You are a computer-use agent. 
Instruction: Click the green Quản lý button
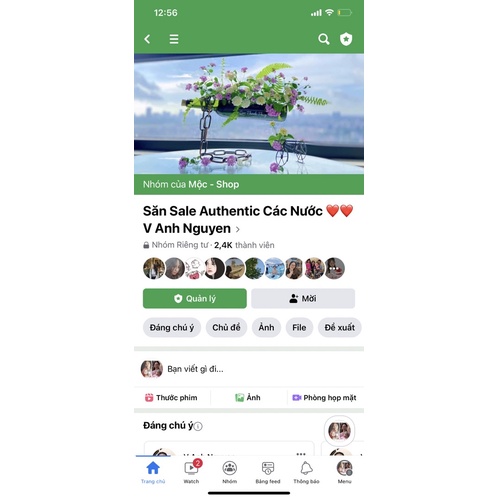[x=195, y=298]
